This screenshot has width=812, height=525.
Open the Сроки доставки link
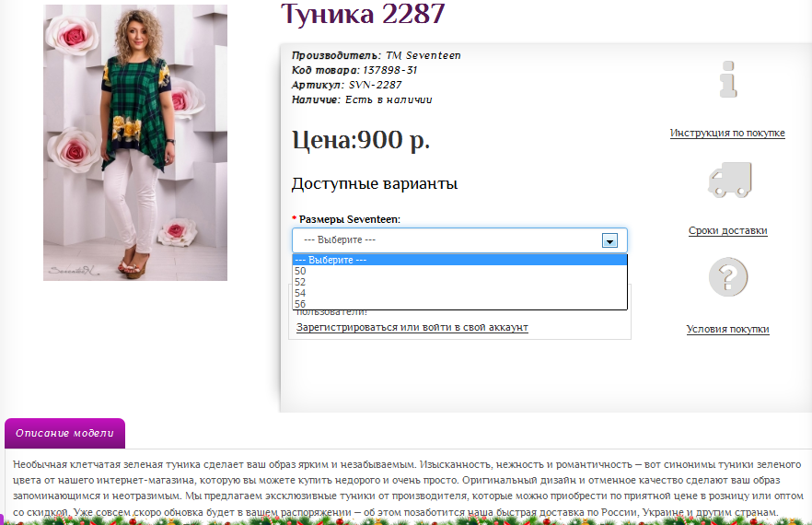(727, 230)
